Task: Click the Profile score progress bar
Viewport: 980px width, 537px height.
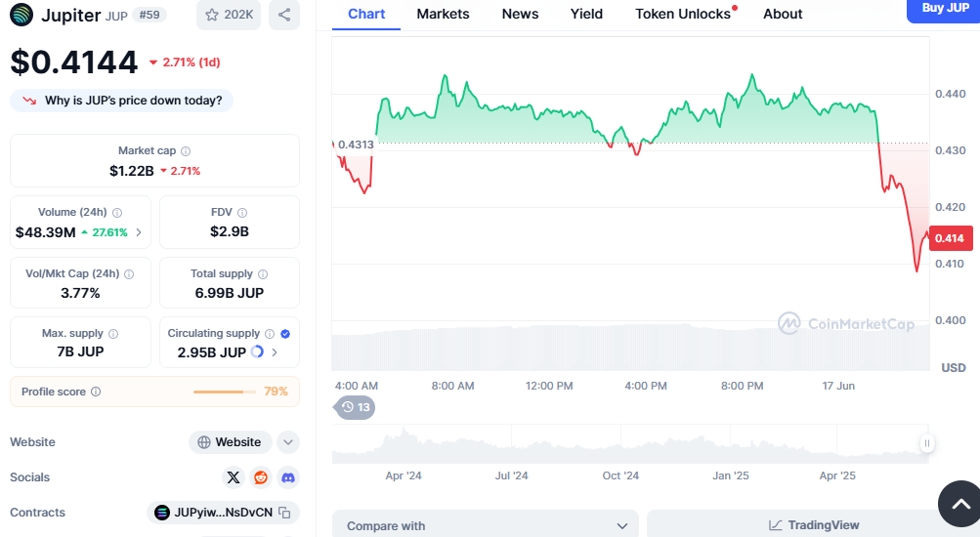Action: pos(225,392)
